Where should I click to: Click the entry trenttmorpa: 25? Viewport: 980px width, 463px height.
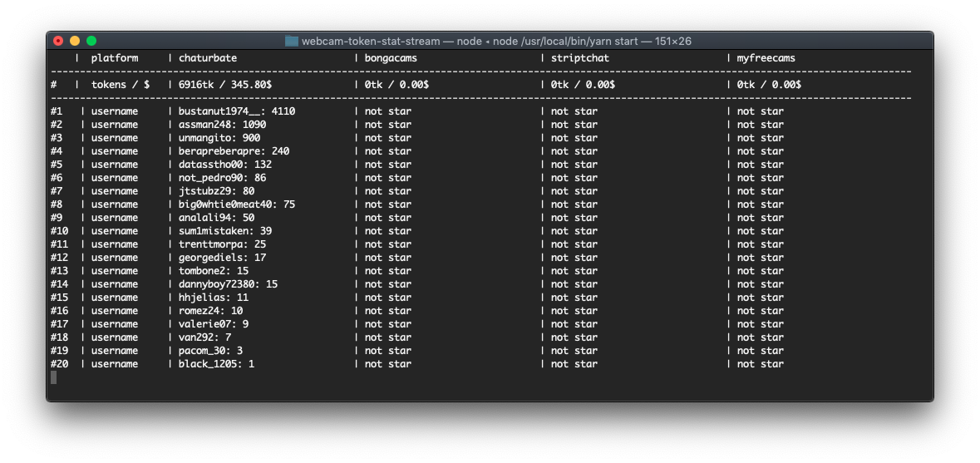click(x=222, y=244)
